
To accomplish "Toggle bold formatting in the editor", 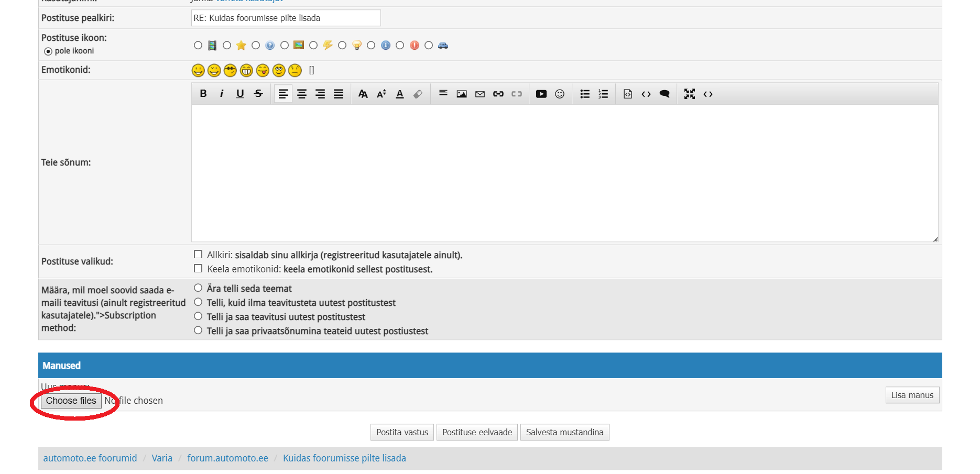I will tap(203, 94).
